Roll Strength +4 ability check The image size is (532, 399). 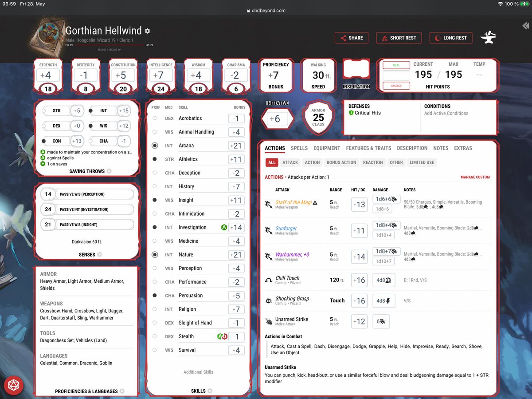[x=47, y=75]
